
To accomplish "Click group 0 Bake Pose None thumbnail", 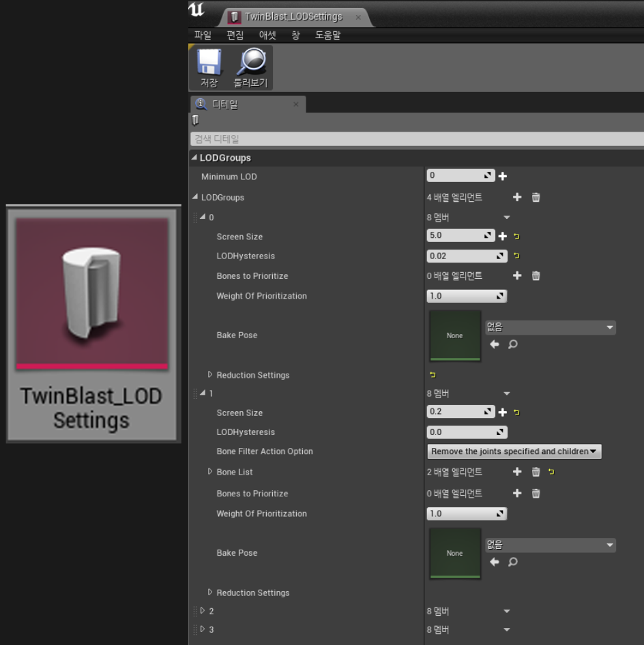I will point(455,335).
